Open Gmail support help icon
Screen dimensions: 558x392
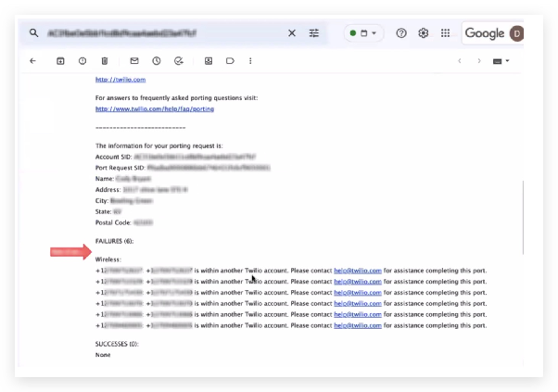(401, 33)
